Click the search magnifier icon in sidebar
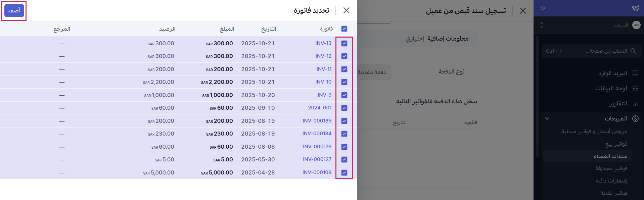644x200 pixels. click(x=633, y=51)
